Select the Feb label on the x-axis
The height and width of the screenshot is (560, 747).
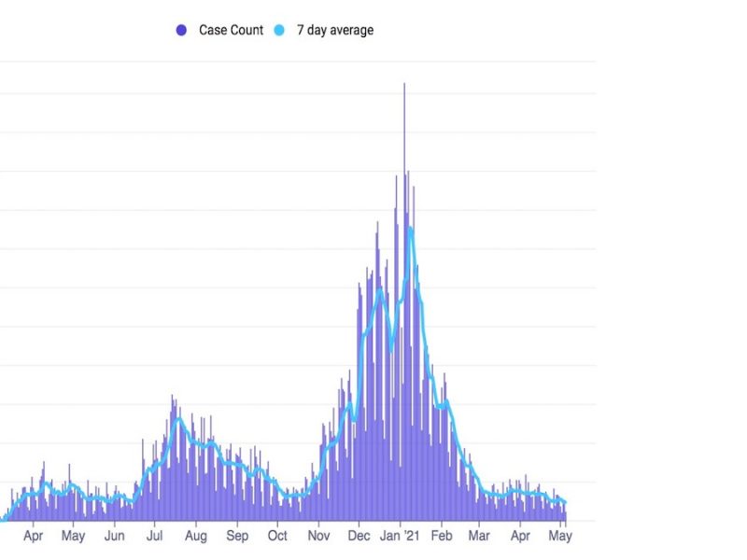click(441, 537)
